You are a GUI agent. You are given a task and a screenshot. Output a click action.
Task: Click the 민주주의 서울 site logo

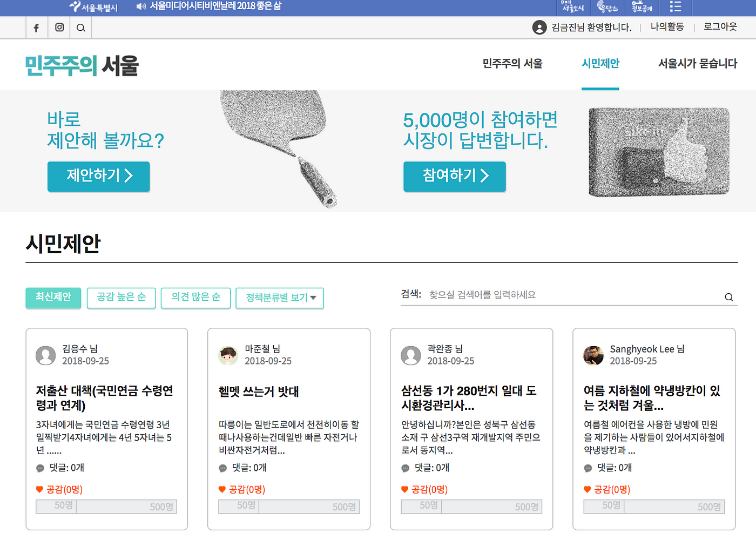tap(82, 66)
